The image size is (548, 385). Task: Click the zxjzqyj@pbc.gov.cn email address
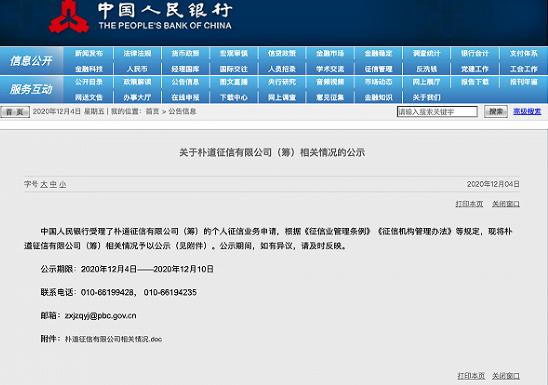pyautogui.click(x=101, y=316)
